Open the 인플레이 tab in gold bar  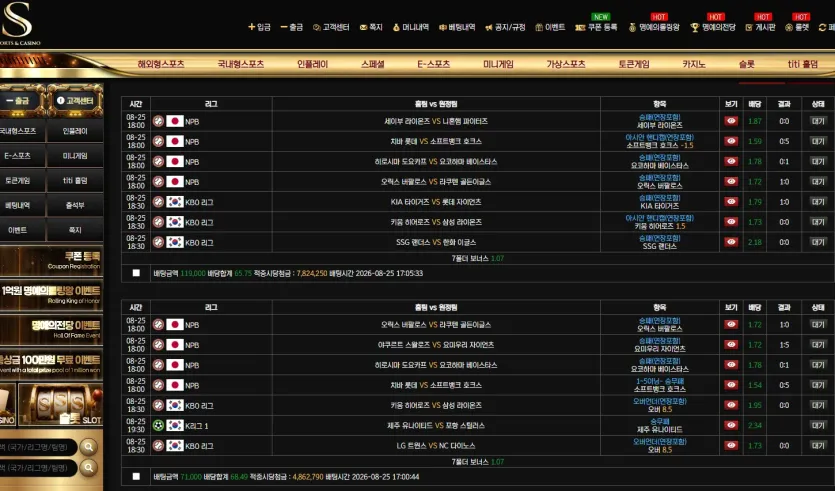(313, 64)
